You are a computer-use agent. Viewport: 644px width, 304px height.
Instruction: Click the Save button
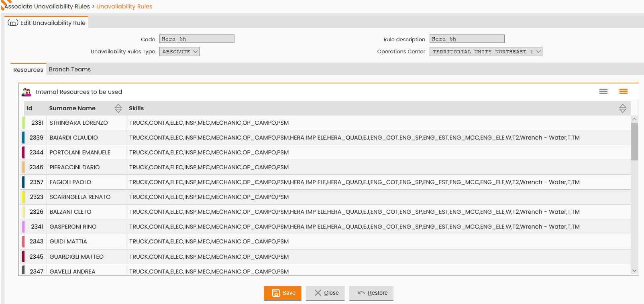(283, 293)
